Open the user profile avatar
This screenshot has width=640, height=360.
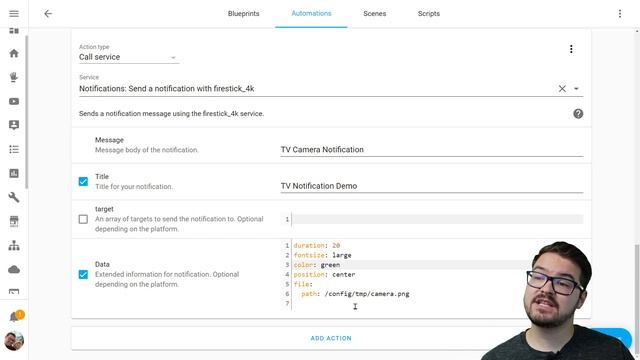coord(14,341)
